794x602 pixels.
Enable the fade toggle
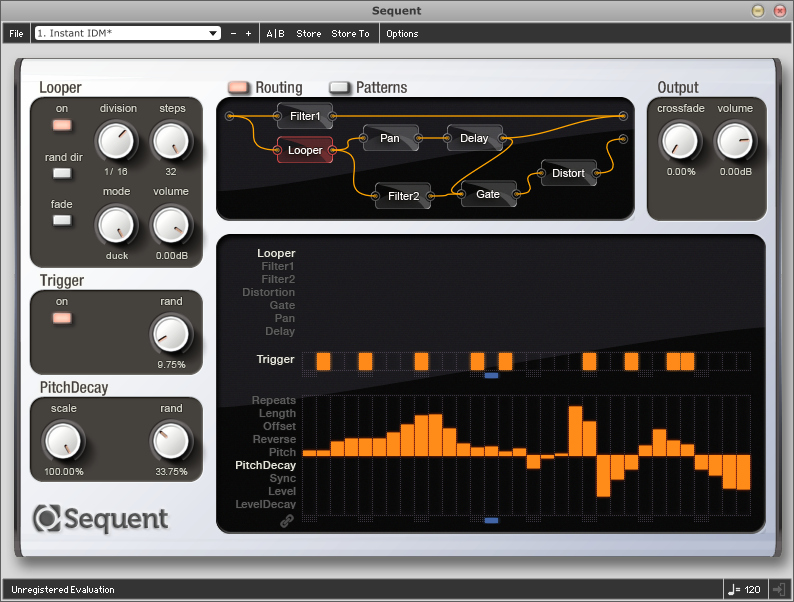tap(62, 220)
